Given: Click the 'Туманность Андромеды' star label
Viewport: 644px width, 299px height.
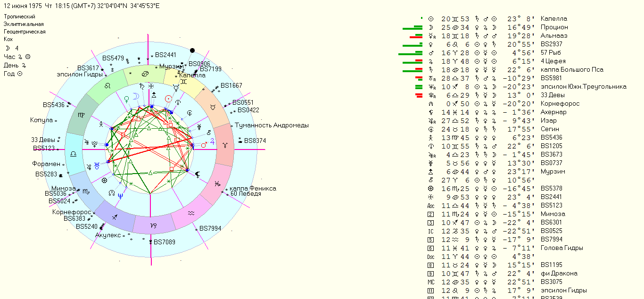Looking at the screenshot, I should pyautogui.click(x=272, y=125).
